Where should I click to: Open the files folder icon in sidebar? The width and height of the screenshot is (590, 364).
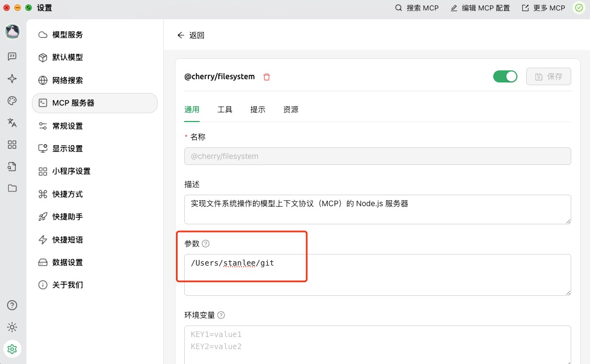pyautogui.click(x=12, y=188)
